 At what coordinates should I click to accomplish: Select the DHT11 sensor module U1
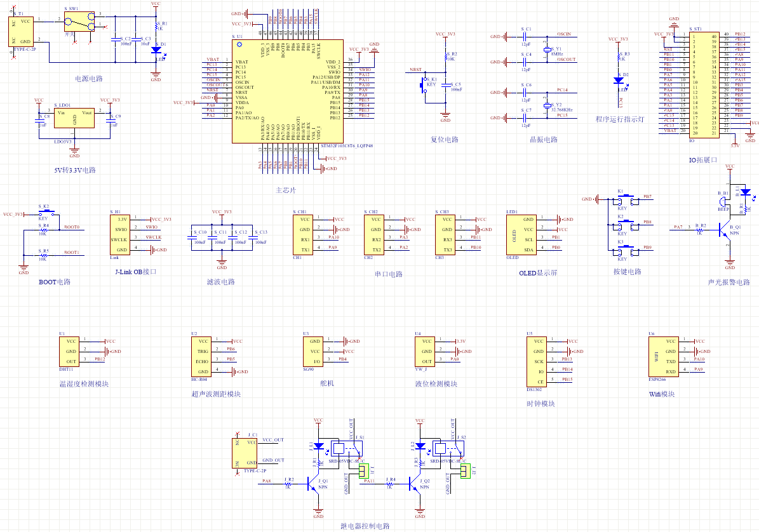point(69,352)
